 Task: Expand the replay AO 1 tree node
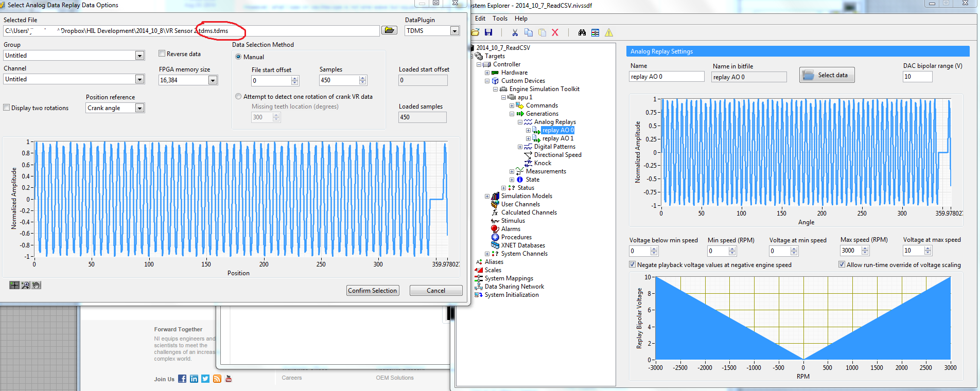(x=528, y=138)
